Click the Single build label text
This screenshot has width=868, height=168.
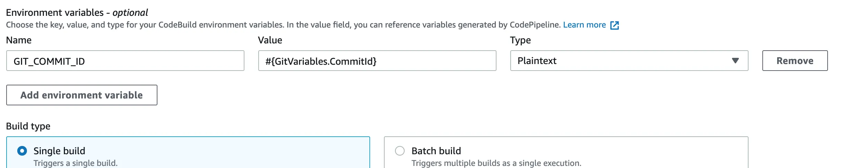pyautogui.click(x=59, y=151)
